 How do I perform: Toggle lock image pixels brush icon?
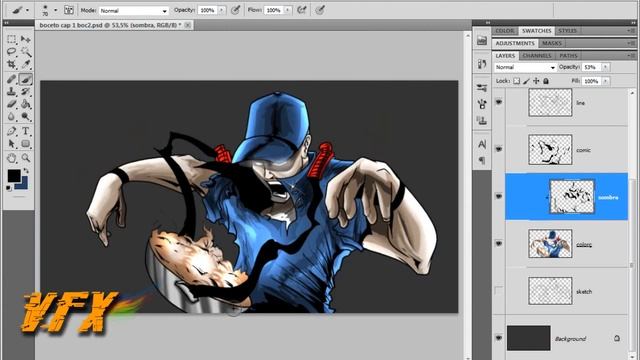pyautogui.click(x=527, y=81)
